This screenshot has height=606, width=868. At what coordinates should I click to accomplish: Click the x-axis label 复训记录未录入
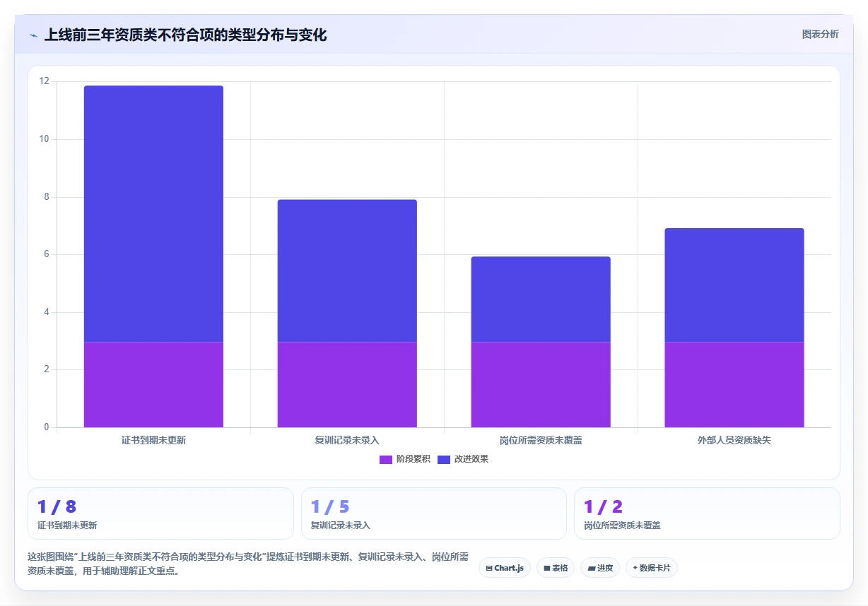[x=347, y=440]
